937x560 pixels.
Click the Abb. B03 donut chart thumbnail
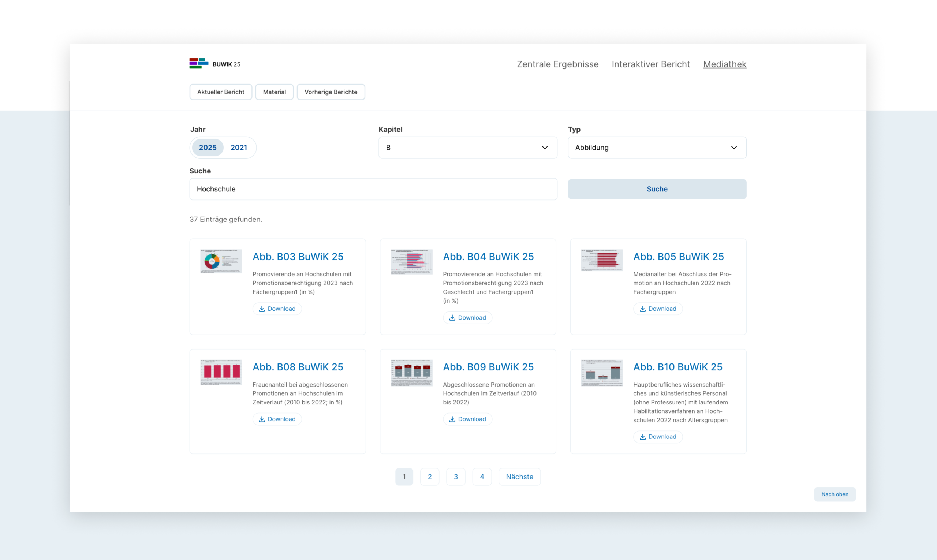221,261
